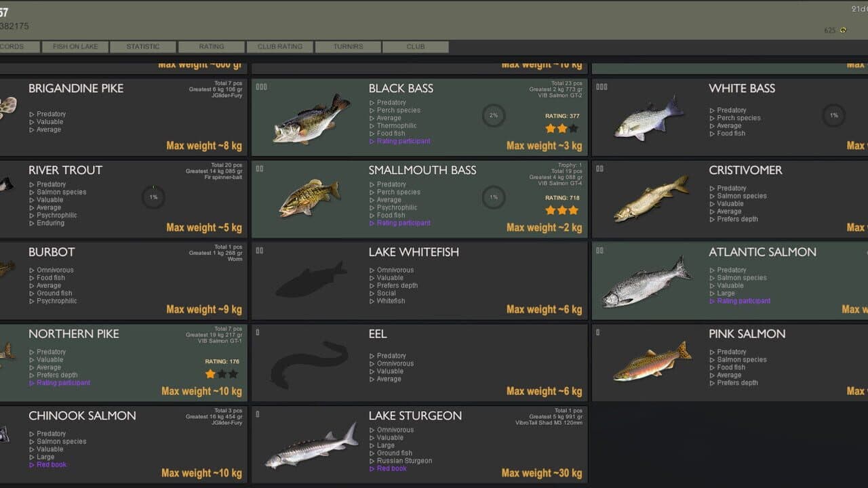Click the Black Bass fish picture
This screenshot has width=868, height=488.
[x=311, y=118]
